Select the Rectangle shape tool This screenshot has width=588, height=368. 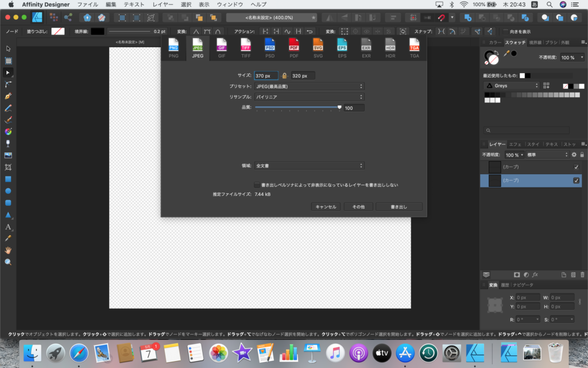(8, 179)
